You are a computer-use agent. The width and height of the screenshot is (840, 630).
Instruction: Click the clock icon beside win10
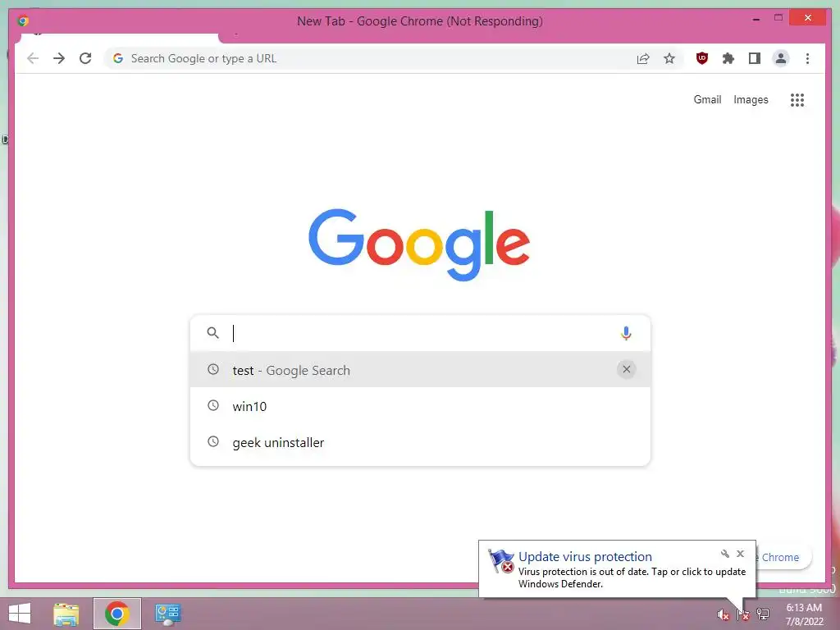click(x=213, y=405)
